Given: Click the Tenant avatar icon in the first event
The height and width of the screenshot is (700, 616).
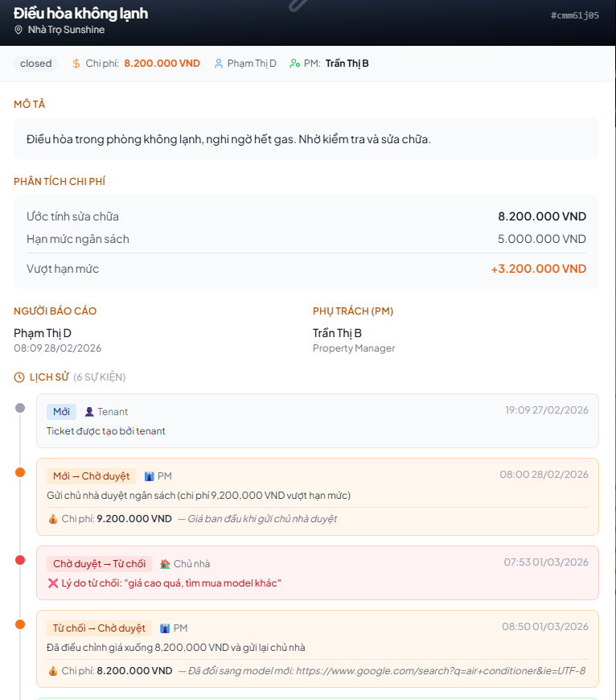Looking at the screenshot, I should tap(89, 412).
